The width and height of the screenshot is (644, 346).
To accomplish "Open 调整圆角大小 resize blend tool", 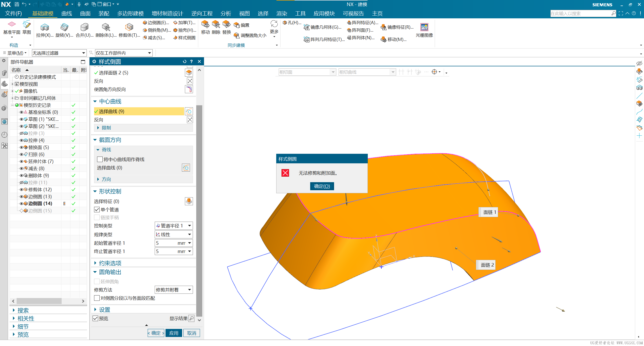I will [250, 35].
